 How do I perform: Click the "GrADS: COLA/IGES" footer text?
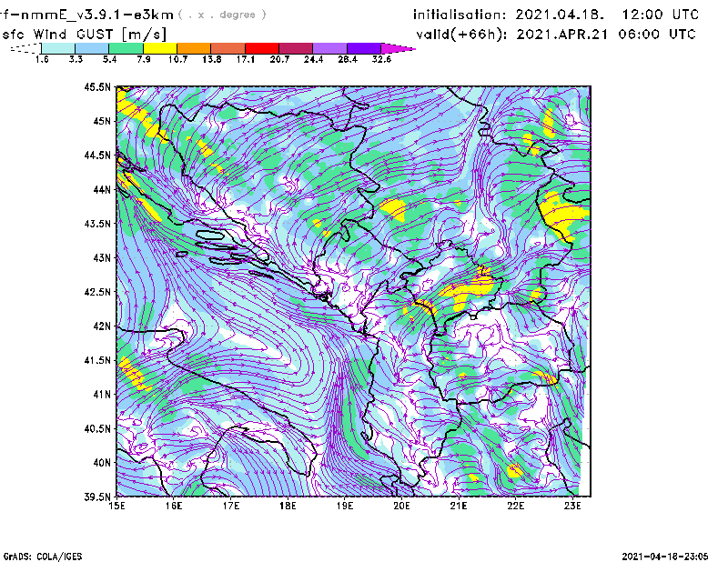(43, 557)
